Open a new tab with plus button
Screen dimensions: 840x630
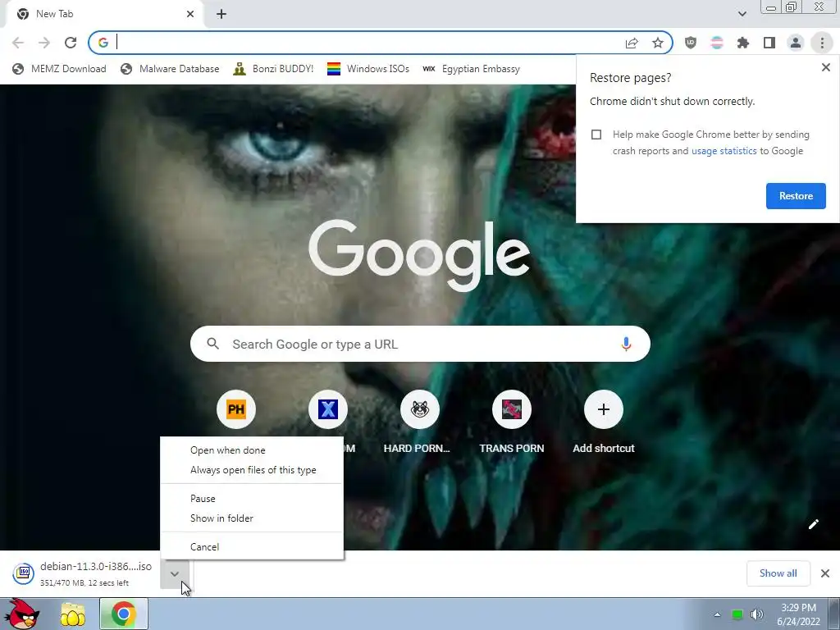click(x=221, y=15)
